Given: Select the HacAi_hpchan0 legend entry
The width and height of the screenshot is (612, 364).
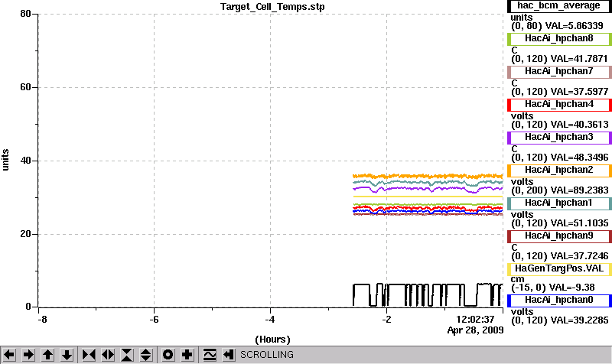Looking at the screenshot, I should (559, 301).
